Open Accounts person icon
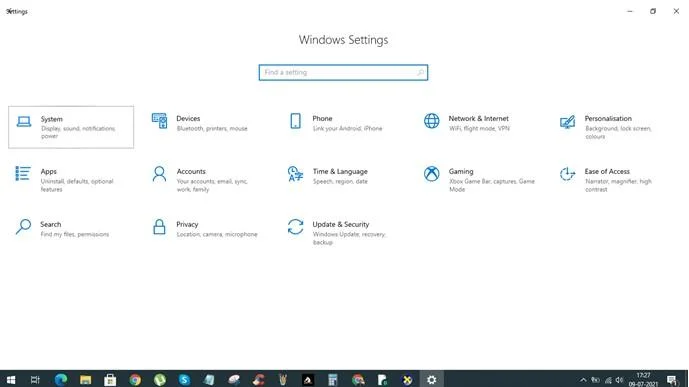 click(x=160, y=174)
